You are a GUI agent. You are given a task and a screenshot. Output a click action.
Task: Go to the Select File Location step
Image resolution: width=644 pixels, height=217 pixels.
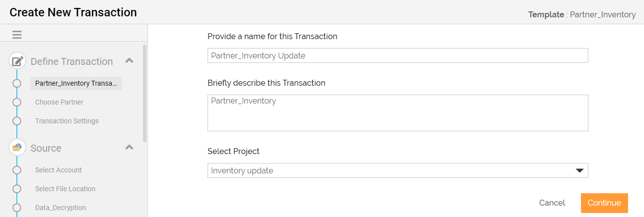tap(65, 189)
